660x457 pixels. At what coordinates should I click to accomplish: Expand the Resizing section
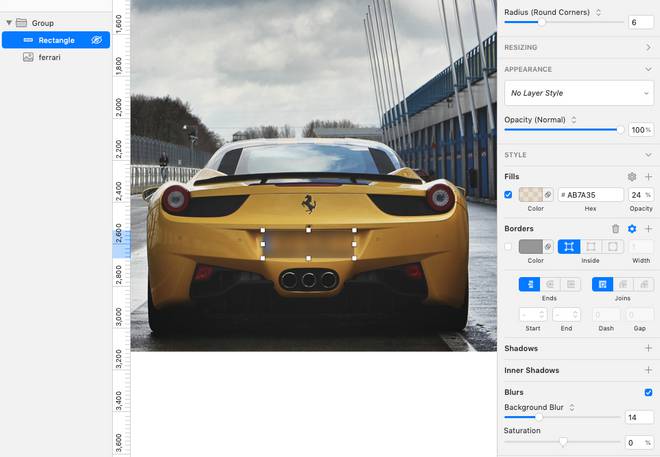pos(648,47)
